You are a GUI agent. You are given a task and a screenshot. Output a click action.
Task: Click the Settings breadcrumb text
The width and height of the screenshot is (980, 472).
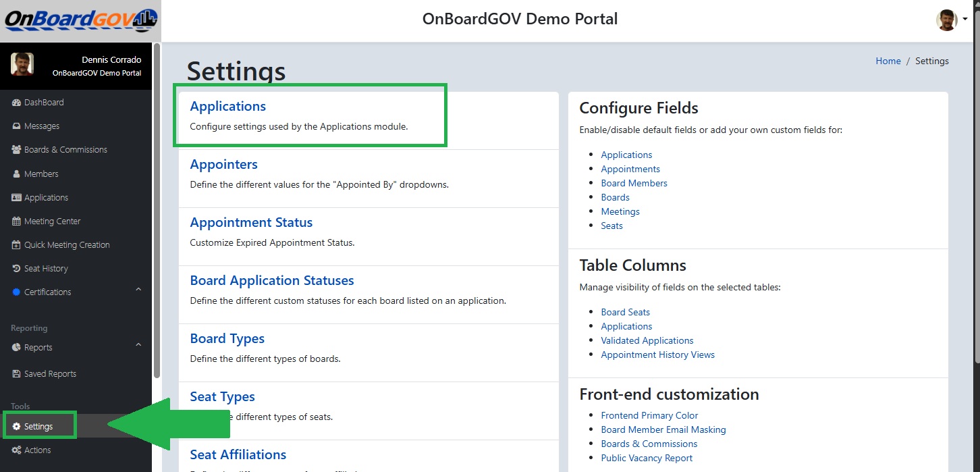tap(932, 61)
